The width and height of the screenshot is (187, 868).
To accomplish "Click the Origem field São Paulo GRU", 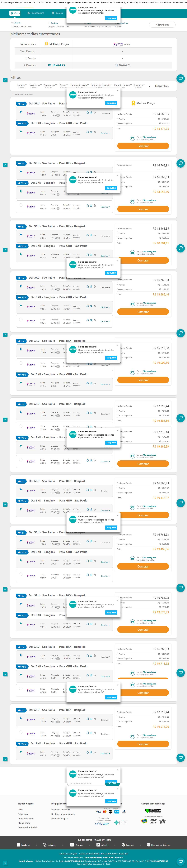I will 22,25.
